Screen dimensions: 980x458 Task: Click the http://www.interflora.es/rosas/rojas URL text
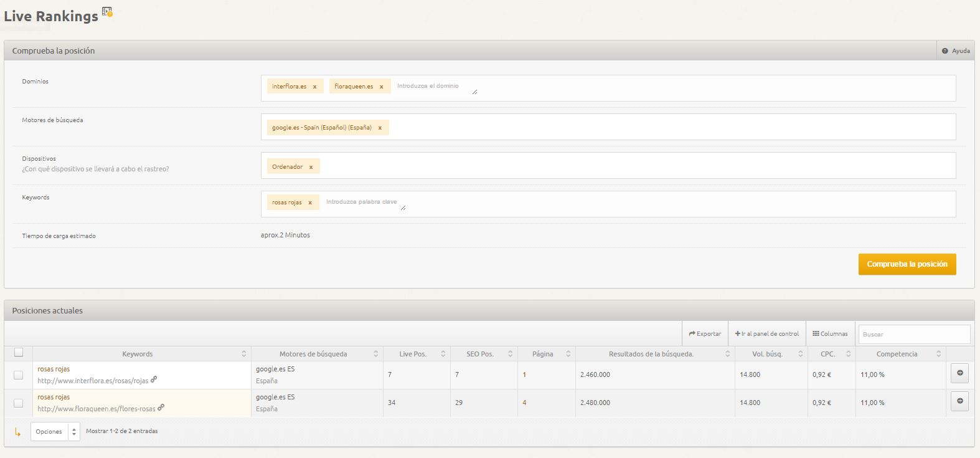pos(93,381)
